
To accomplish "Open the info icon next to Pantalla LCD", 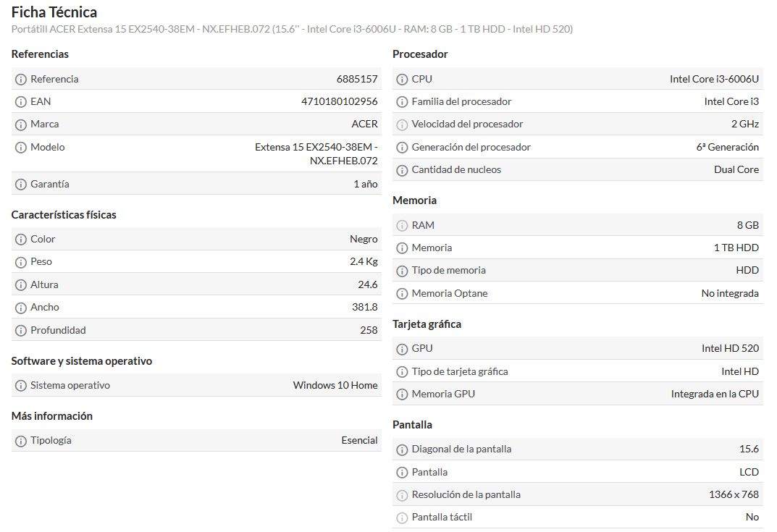I will (402, 473).
